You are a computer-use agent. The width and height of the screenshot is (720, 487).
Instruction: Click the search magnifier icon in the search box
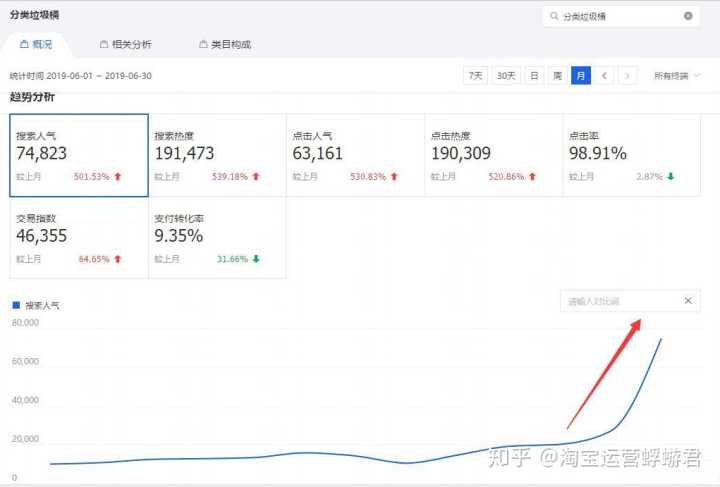[554, 16]
